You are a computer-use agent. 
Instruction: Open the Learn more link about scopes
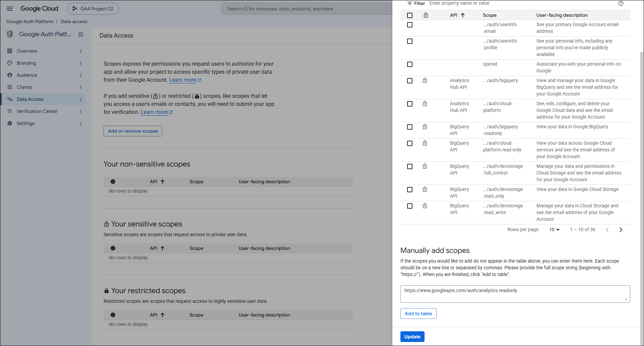[185, 80]
